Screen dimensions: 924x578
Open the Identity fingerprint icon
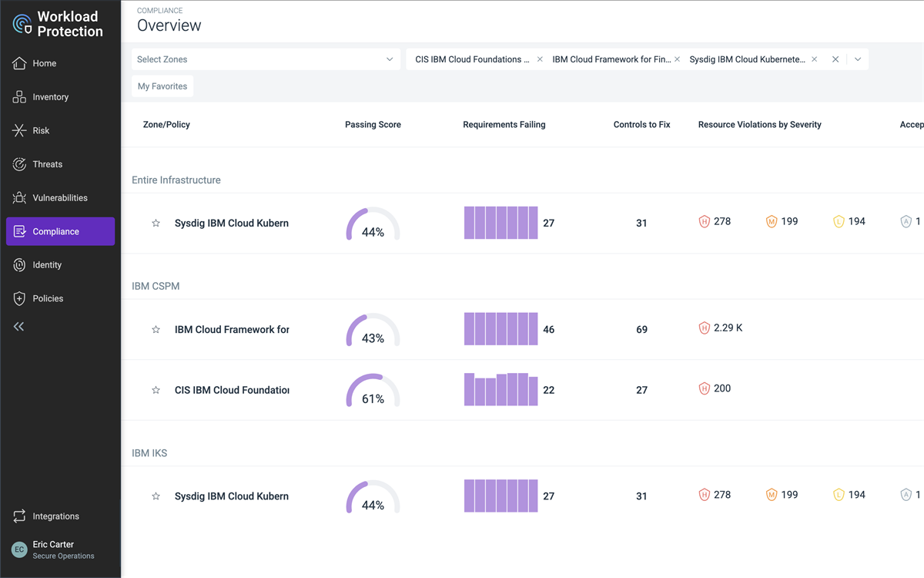(x=19, y=265)
